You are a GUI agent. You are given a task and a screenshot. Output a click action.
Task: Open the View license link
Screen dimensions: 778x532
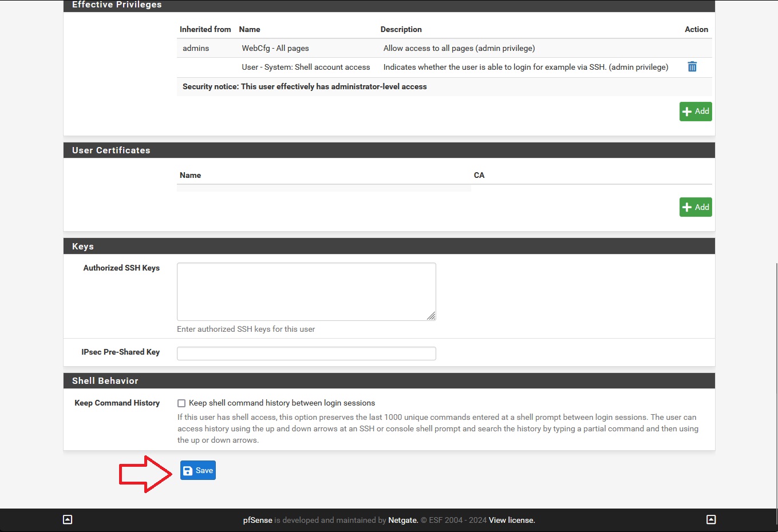(x=512, y=520)
